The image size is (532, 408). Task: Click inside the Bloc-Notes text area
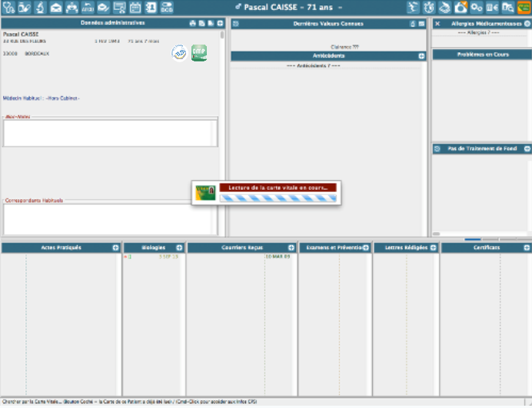click(110, 133)
